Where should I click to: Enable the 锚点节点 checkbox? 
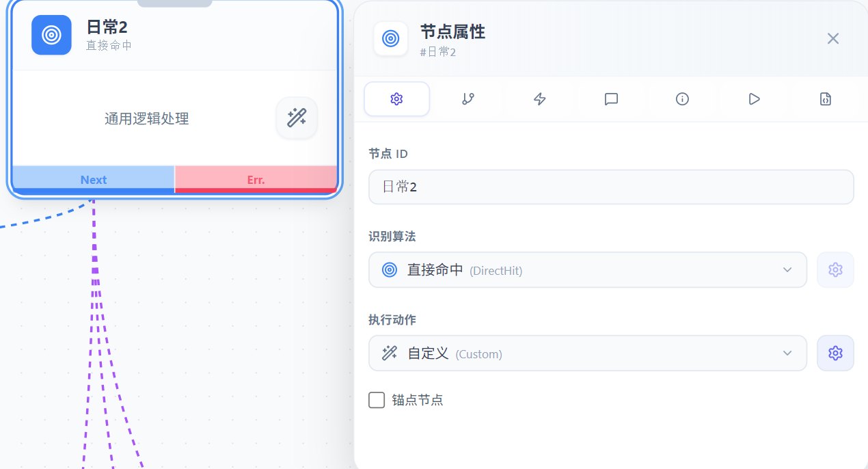[x=377, y=400]
